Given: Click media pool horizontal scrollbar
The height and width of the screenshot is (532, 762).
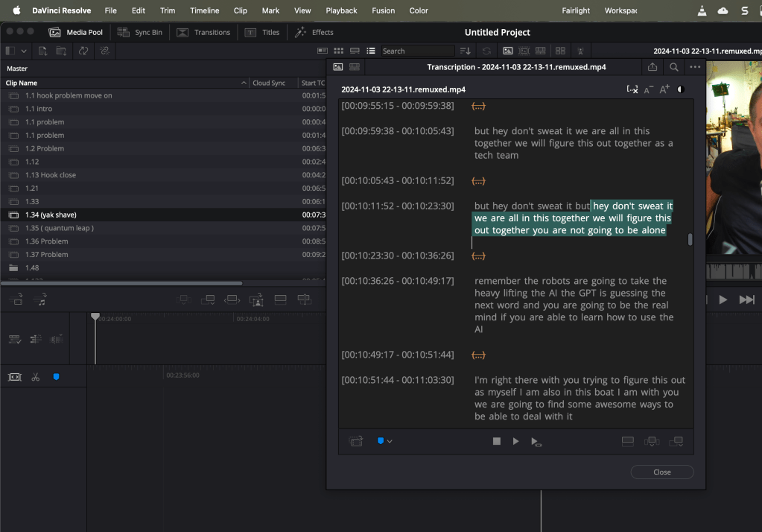Looking at the screenshot, I should click(x=121, y=283).
